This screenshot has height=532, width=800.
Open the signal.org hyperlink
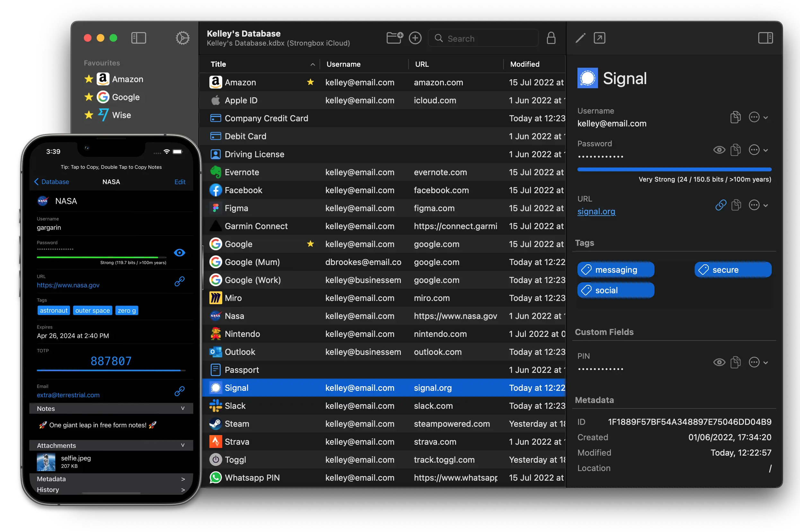[596, 212]
